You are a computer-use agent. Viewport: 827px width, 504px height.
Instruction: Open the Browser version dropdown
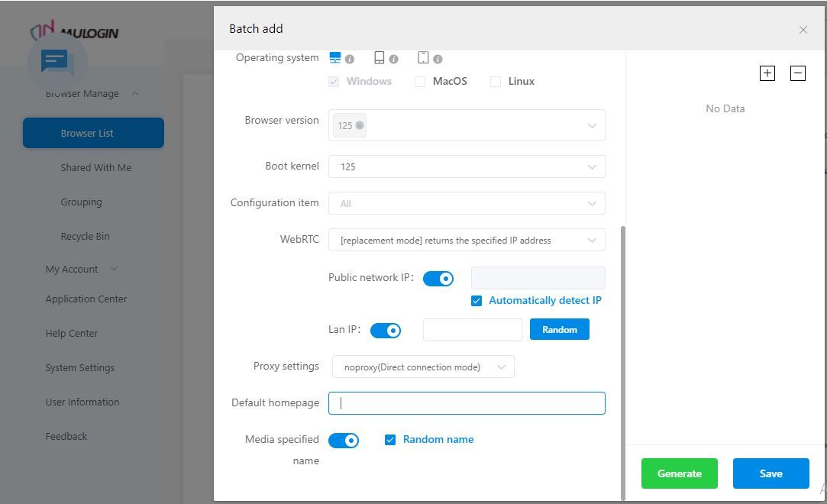pyautogui.click(x=467, y=125)
